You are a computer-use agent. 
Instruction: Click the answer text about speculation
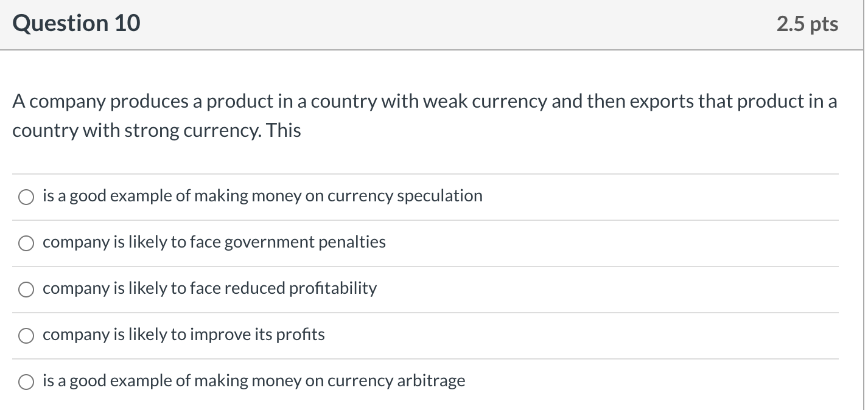click(262, 196)
